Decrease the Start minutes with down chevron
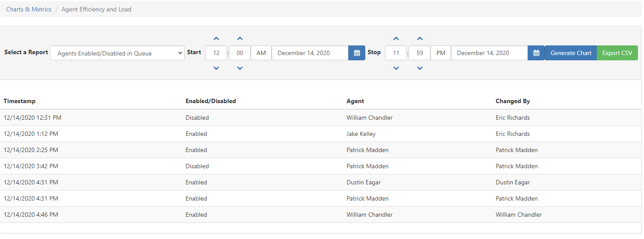 point(240,68)
